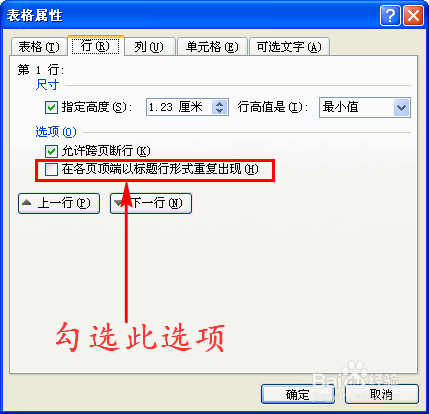The height and width of the screenshot is (414, 429).
Task: Select the 行 tab
Action: (x=96, y=46)
